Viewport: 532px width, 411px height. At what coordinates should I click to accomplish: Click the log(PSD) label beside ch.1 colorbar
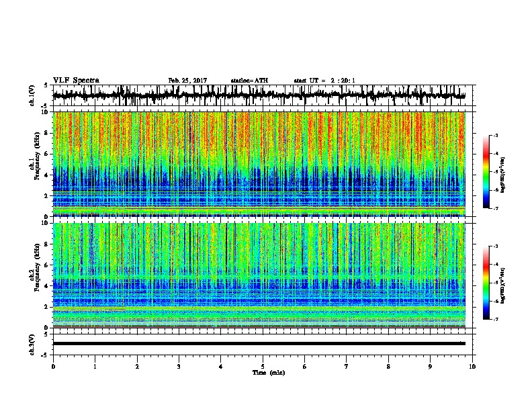click(x=503, y=175)
